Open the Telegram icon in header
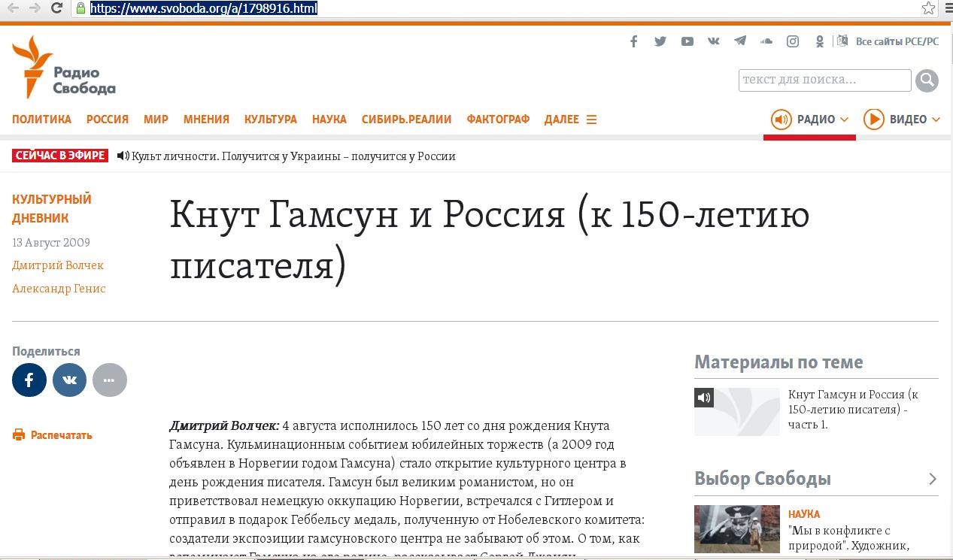The width and height of the screenshot is (953, 560). (740, 41)
